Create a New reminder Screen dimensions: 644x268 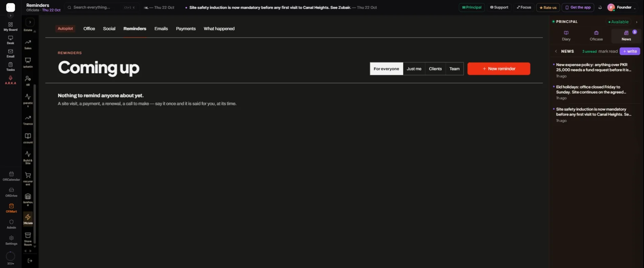coord(499,69)
